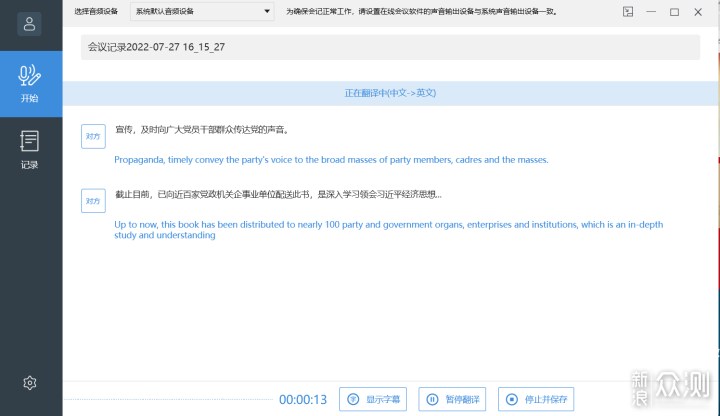The image size is (720, 416).
Task: Pause translation with 暂停翻译 button
Action: (x=452, y=399)
